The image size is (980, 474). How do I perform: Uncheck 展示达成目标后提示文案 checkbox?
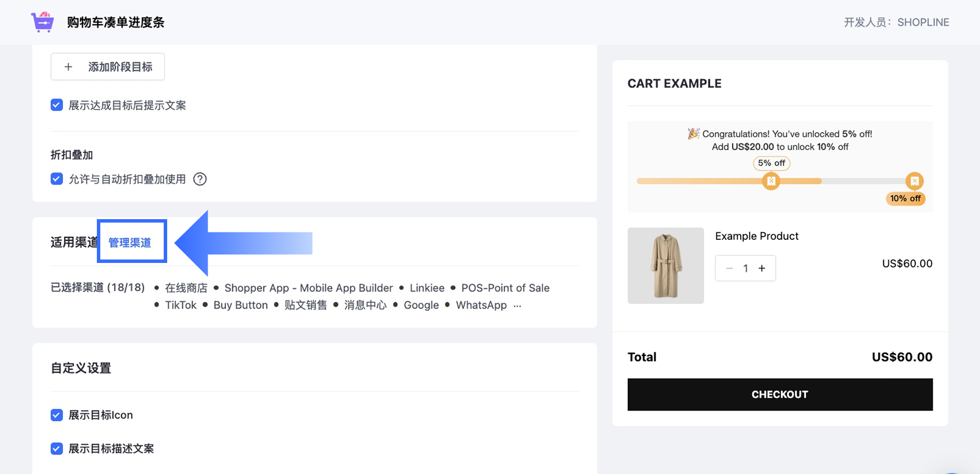click(x=56, y=105)
